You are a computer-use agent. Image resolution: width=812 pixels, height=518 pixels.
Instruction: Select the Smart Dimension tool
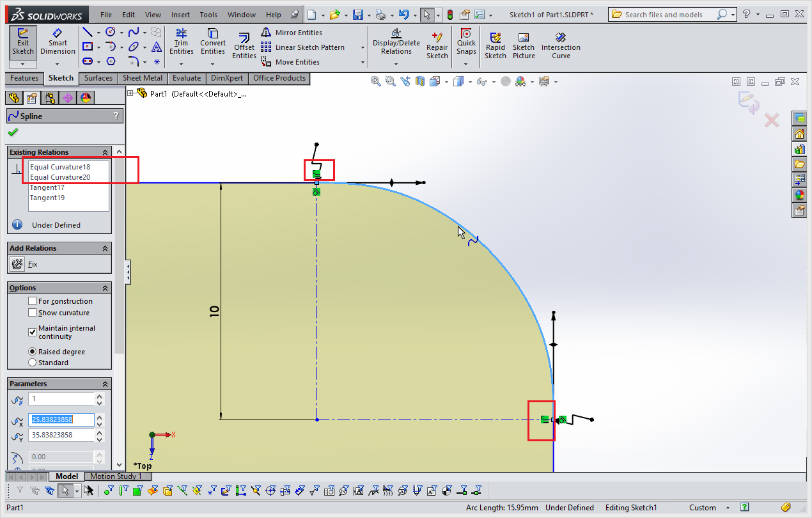coord(58,42)
